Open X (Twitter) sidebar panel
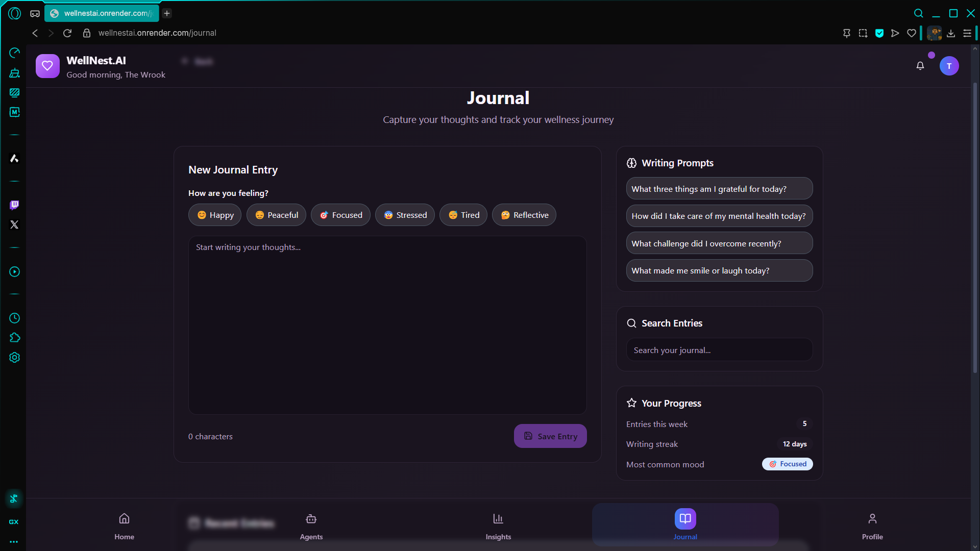This screenshot has width=980, height=551. coord(14,224)
